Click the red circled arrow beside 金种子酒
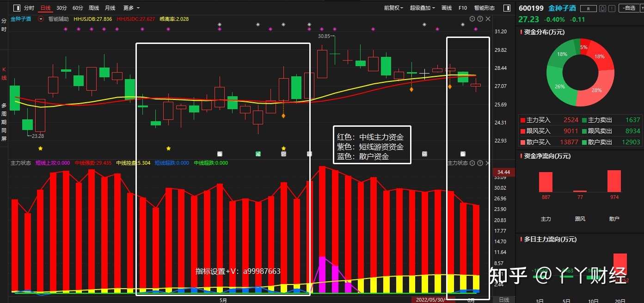 pos(41,19)
